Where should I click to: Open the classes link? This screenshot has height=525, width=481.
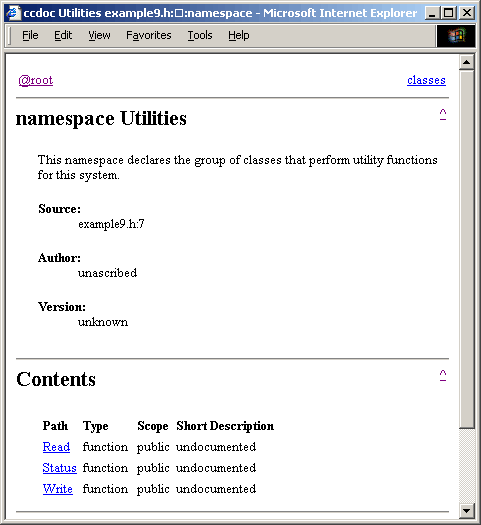[x=426, y=80]
